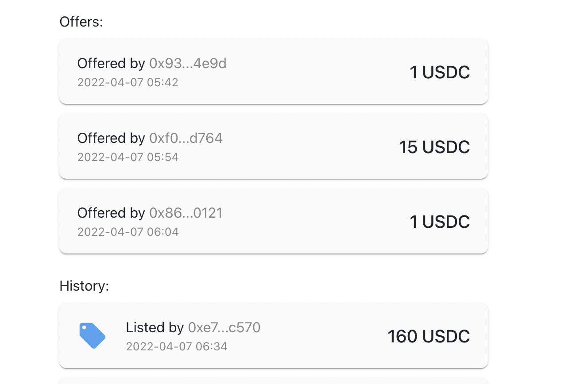Click the 15 USDC offer amount

(x=434, y=147)
